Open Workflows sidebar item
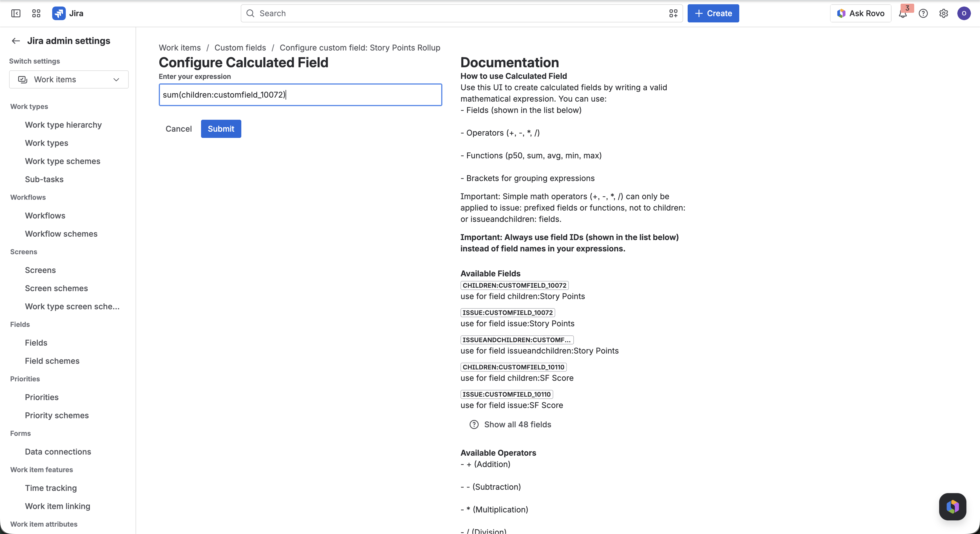Screen dimensions: 980x534 (45, 215)
